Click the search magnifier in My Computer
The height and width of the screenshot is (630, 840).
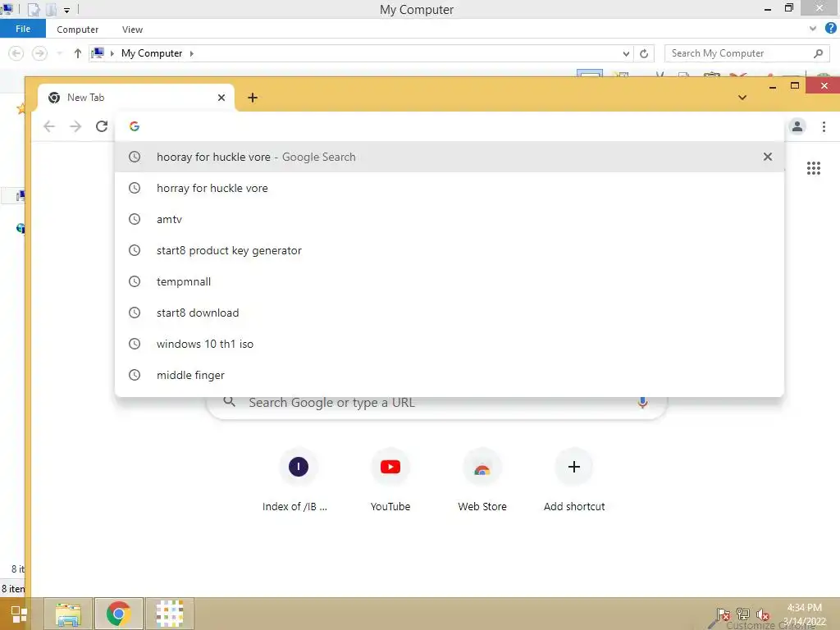click(818, 53)
